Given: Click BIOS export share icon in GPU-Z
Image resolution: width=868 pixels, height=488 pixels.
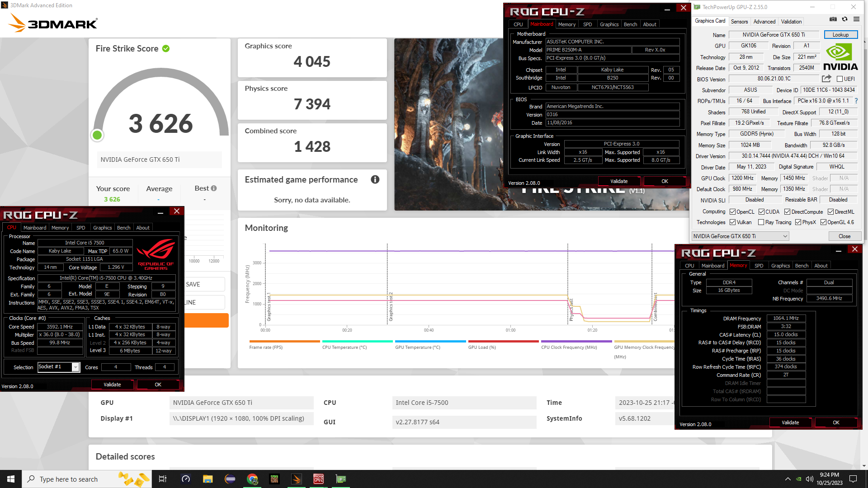Looking at the screenshot, I should pyautogui.click(x=826, y=79).
